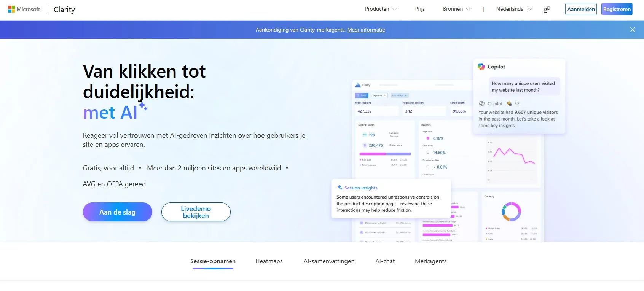Open the Nederlands language dropdown
The height and width of the screenshot is (291, 644).
coord(514,9)
